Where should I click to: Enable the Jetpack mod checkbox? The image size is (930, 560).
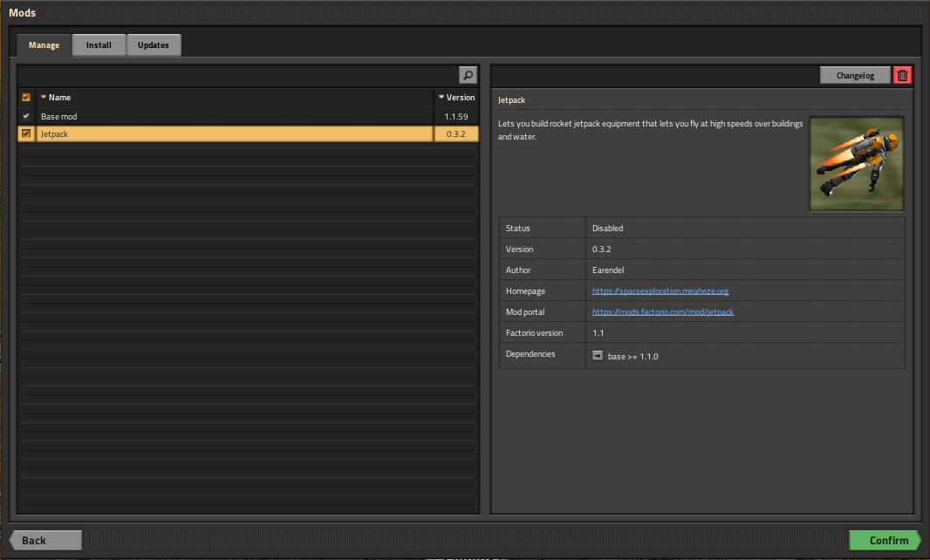[x=26, y=133]
